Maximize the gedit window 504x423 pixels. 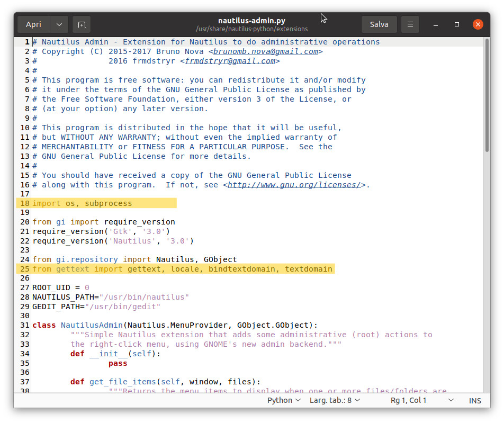coord(457,24)
